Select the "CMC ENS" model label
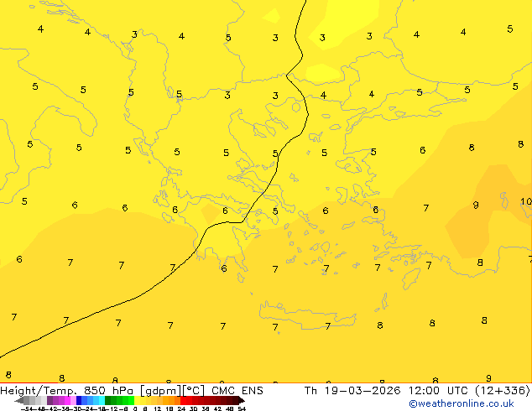 coord(237,391)
